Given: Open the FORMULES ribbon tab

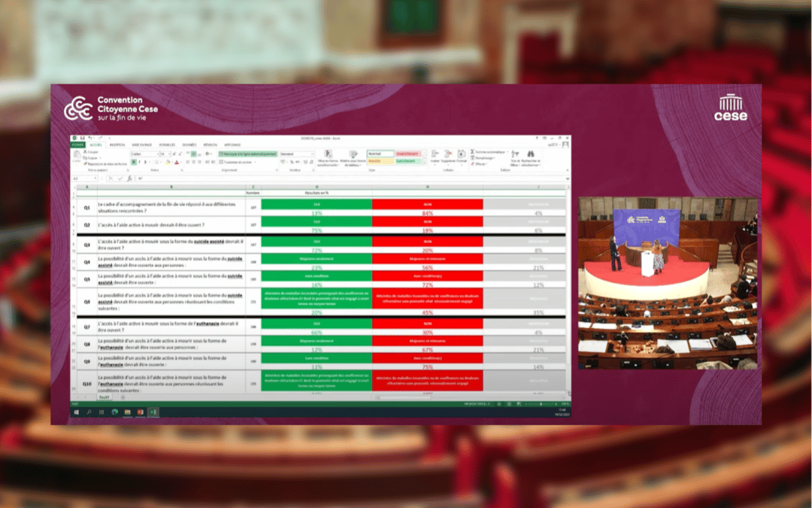Looking at the screenshot, I should click(x=167, y=144).
